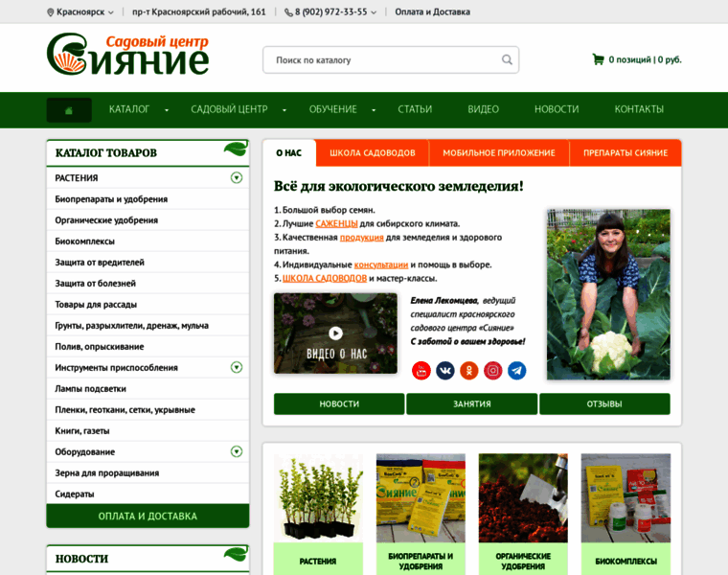Open the Instagram social icon
728x575 pixels.
tap(493, 371)
